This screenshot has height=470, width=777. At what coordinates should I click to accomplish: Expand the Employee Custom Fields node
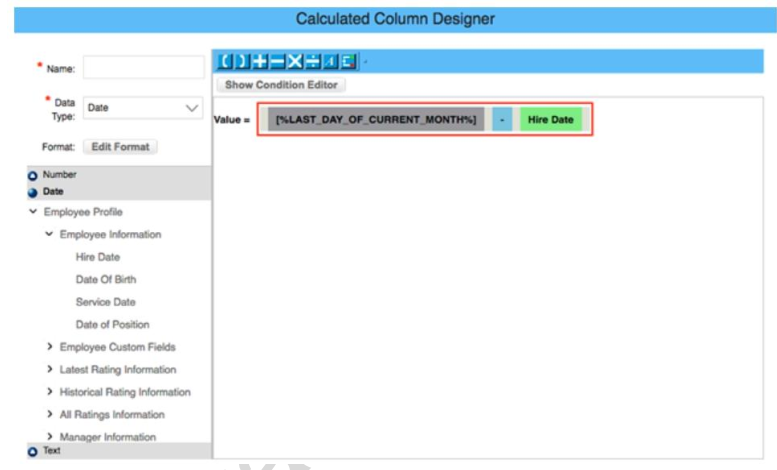pyautogui.click(x=50, y=347)
